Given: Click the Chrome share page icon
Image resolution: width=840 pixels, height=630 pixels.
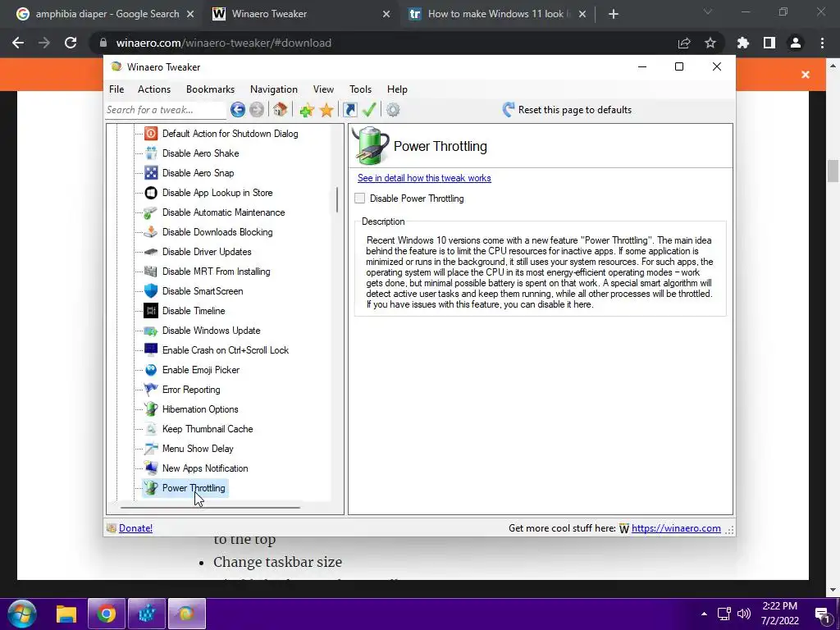Looking at the screenshot, I should tap(684, 43).
